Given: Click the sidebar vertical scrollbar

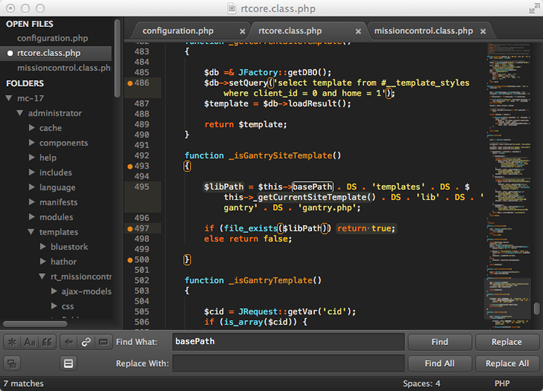Looking at the screenshot, I should point(117,58).
